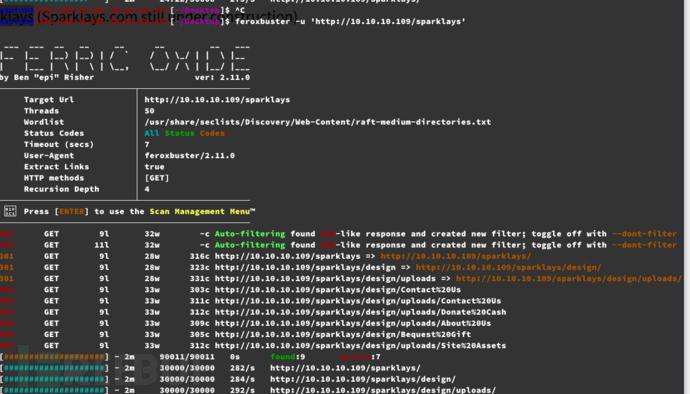Viewport: 690px width, 394px height.
Task: Click the 'Timeout (secs)' label
Action: (59, 144)
